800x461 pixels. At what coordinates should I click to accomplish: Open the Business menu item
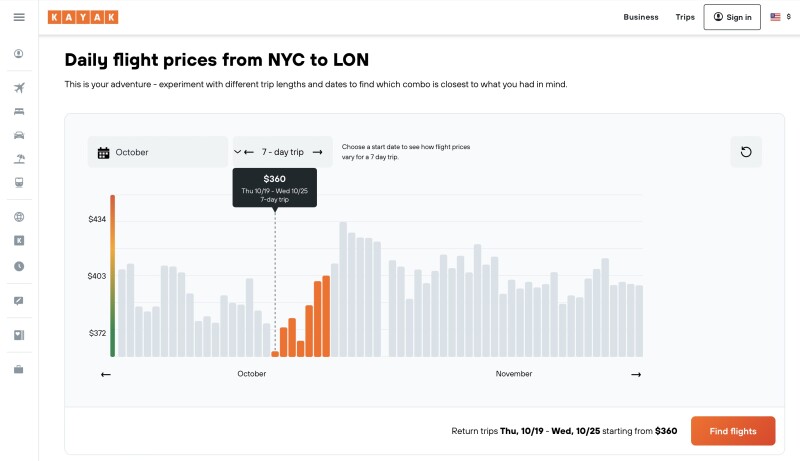(x=641, y=17)
